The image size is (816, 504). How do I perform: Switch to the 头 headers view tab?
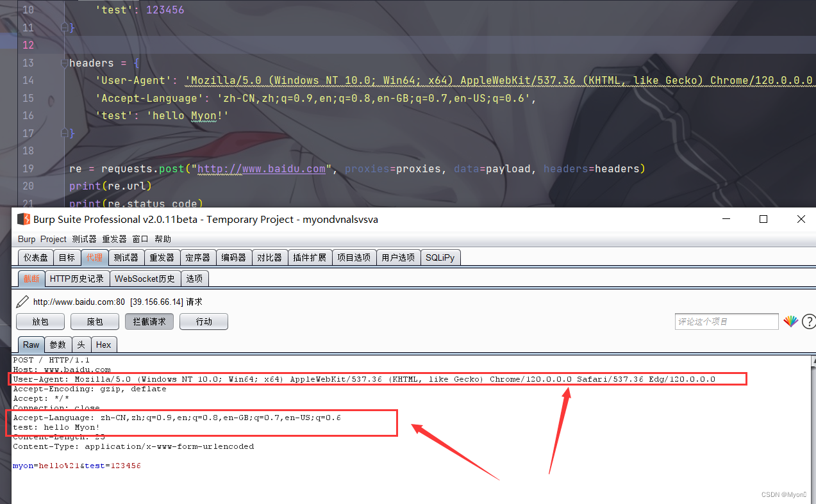click(x=81, y=345)
